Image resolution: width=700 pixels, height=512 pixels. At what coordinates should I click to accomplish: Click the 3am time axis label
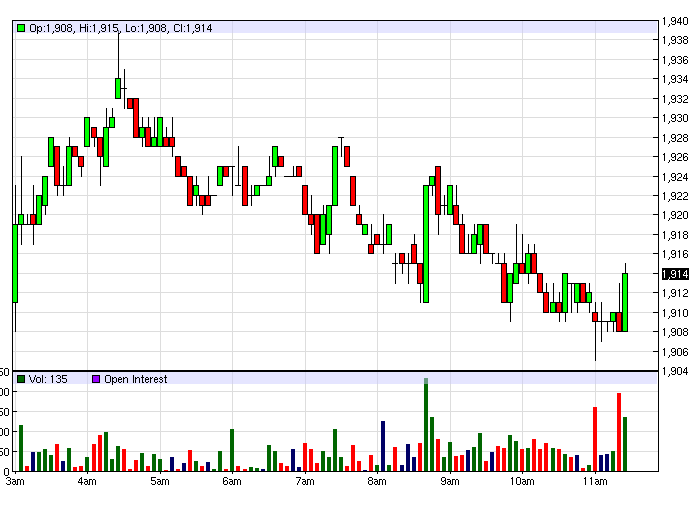click(15, 482)
